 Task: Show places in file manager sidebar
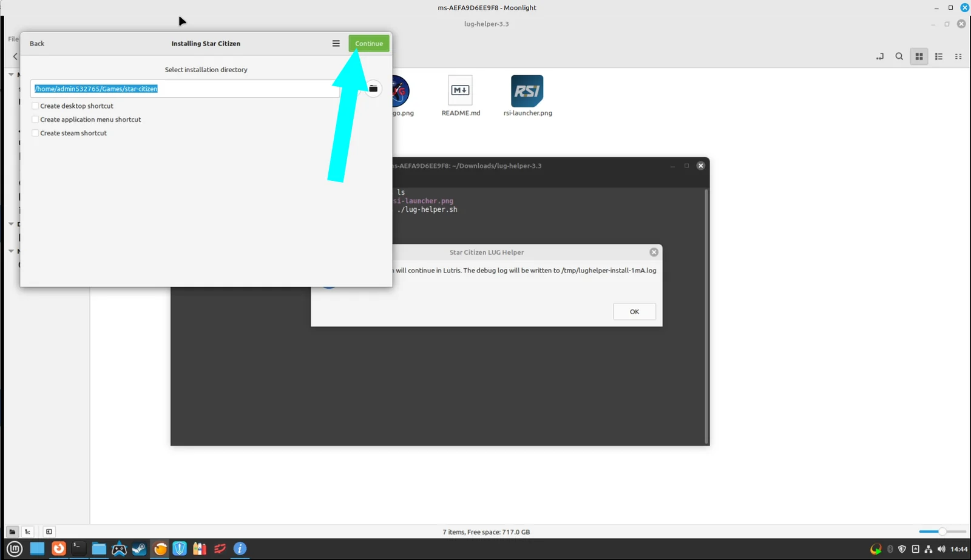click(12, 531)
